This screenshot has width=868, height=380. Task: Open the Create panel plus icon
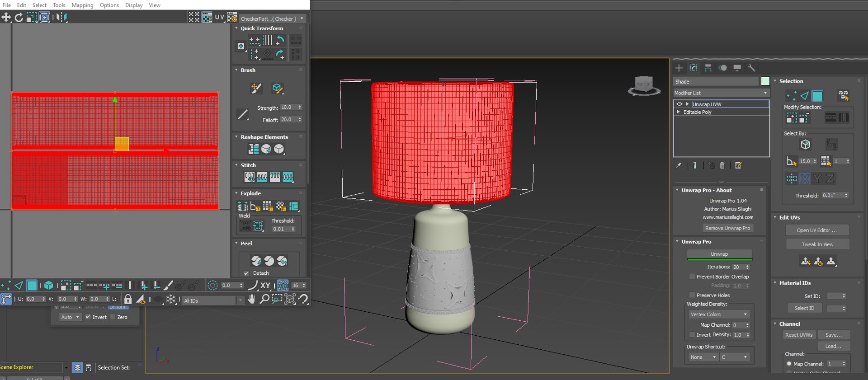coord(679,68)
